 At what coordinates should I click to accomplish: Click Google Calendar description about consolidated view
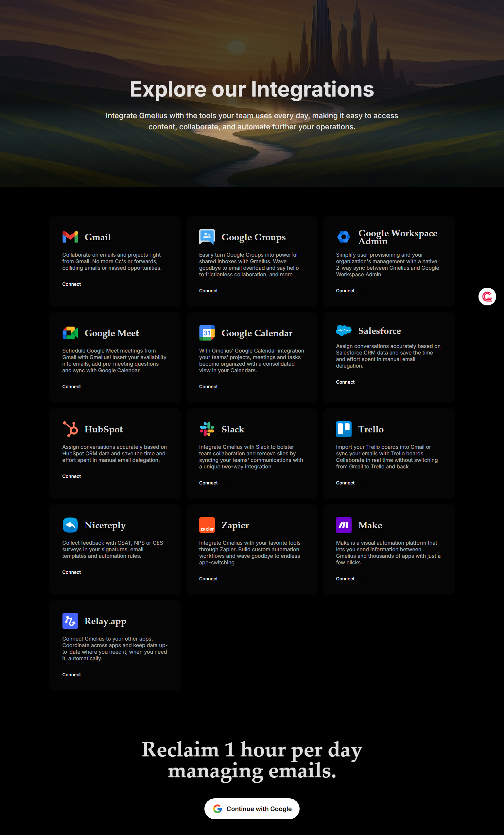[x=252, y=361]
